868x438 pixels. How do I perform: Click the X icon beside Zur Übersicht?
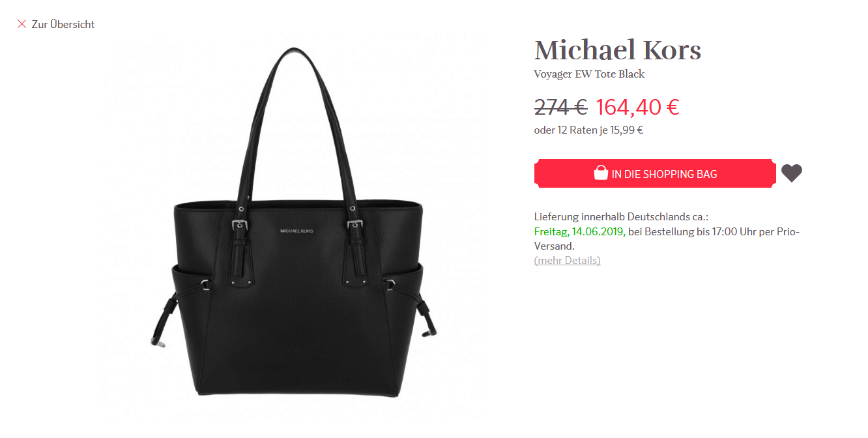[x=22, y=24]
